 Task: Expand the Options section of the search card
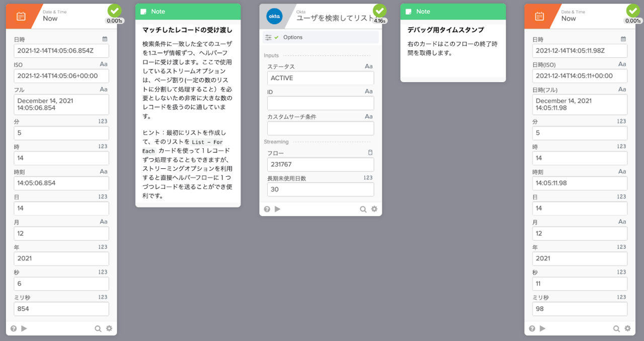(x=294, y=37)
